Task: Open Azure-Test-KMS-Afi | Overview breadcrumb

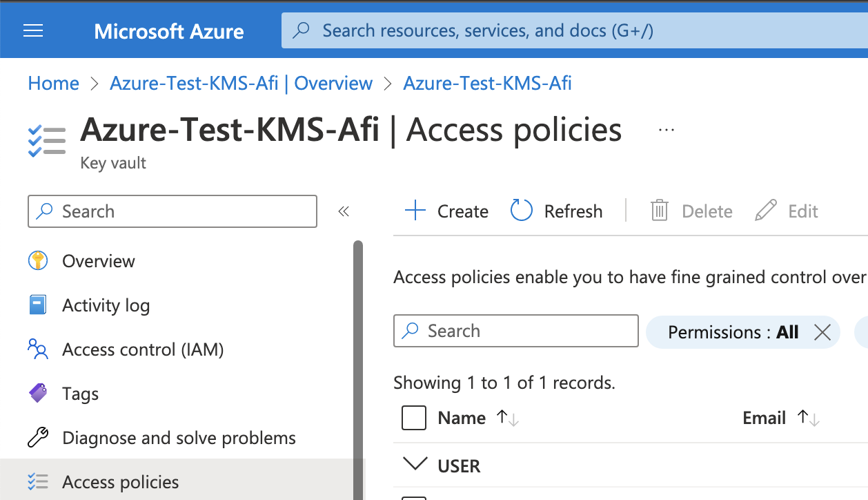Action: pyautogui.click(x=241, y=84)
